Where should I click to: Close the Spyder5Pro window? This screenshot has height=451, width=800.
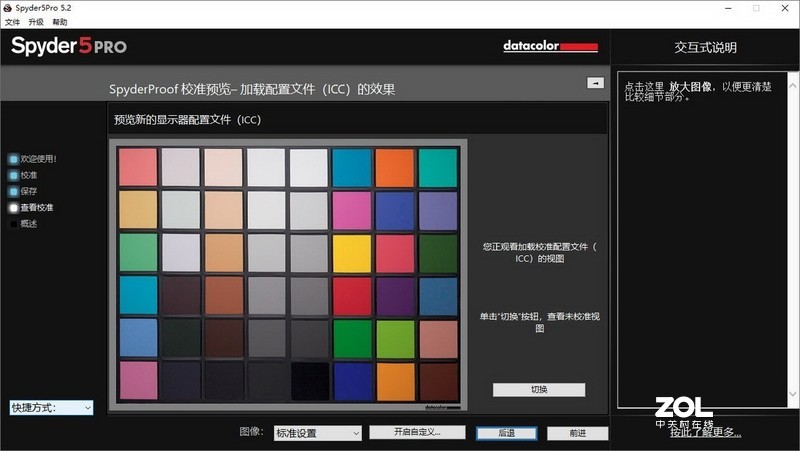point(785,8)
